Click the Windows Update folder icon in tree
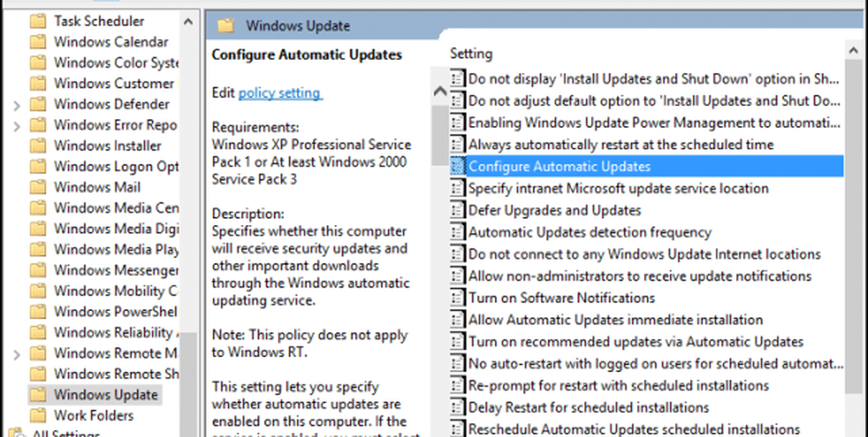This screenshot has width=868, height=437. pyautogui.click(x=37, y=394)
